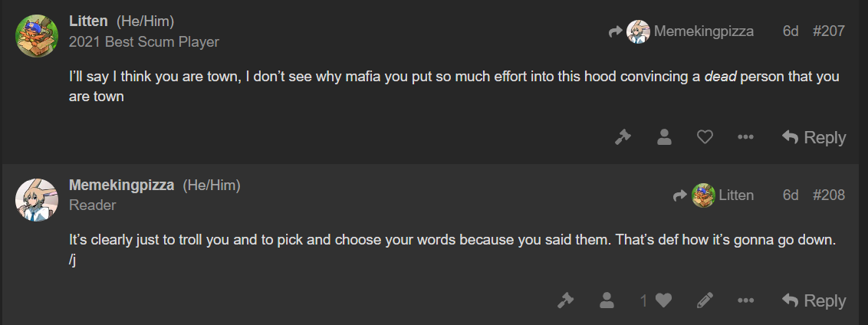Viewport: 868px width, 325px height.
Task: Click the gavel icon on Memekingpizza's post
Action: click(565, 300)
